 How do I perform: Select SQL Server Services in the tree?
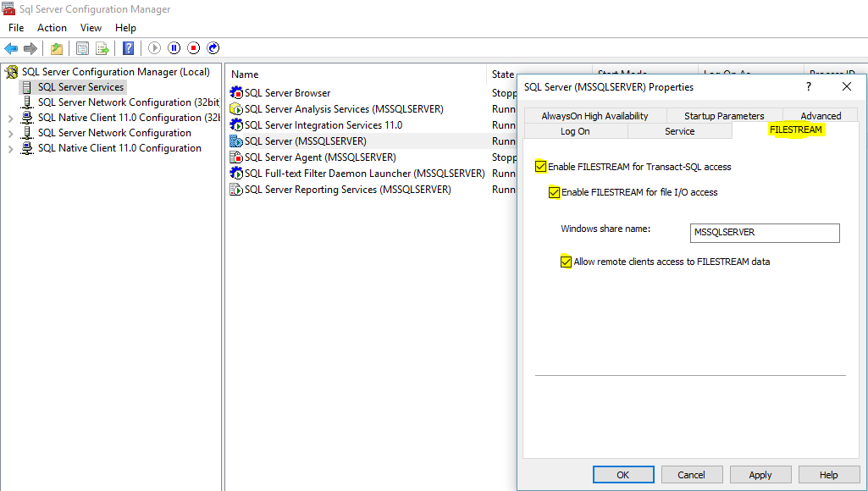[x=80, y=87]
